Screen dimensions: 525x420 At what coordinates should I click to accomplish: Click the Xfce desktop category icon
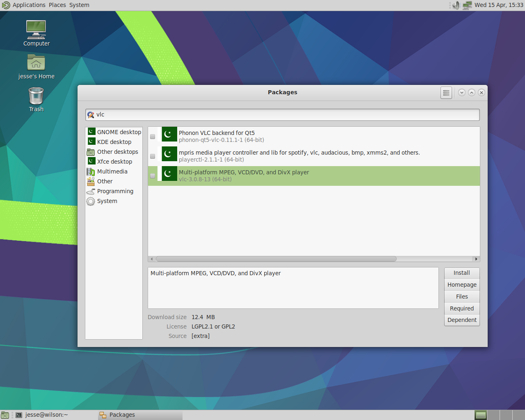pos(91,161)
